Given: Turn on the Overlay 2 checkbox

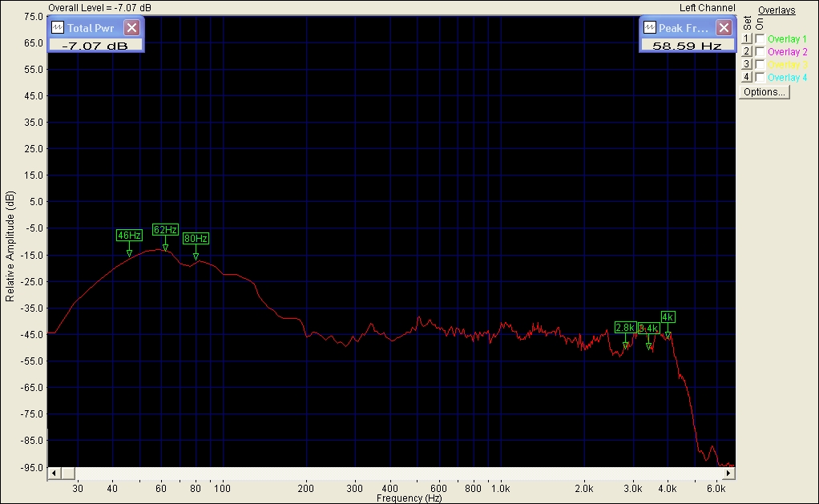Looking at the screenshot, I should [760, 51].
